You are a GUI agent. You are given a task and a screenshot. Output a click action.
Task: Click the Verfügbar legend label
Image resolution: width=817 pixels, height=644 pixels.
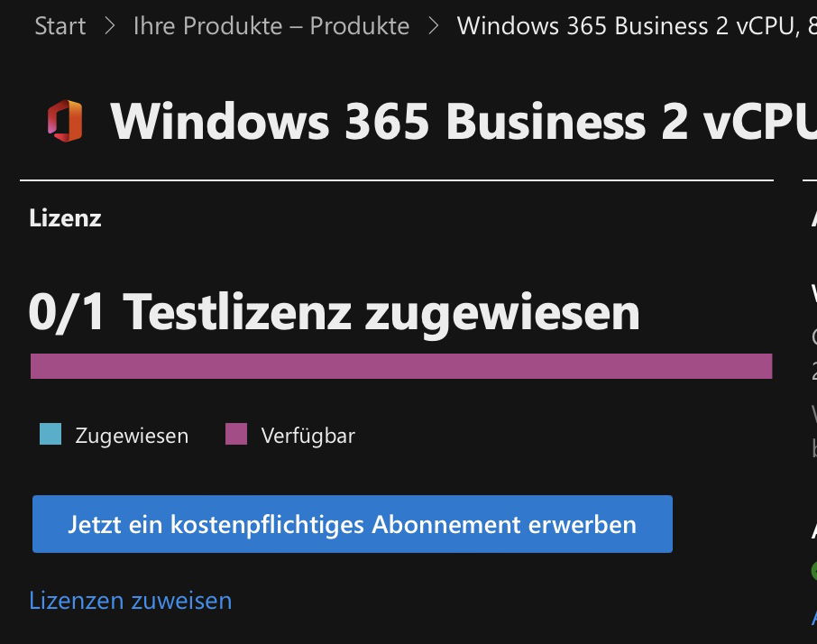[x=308, y=436]
